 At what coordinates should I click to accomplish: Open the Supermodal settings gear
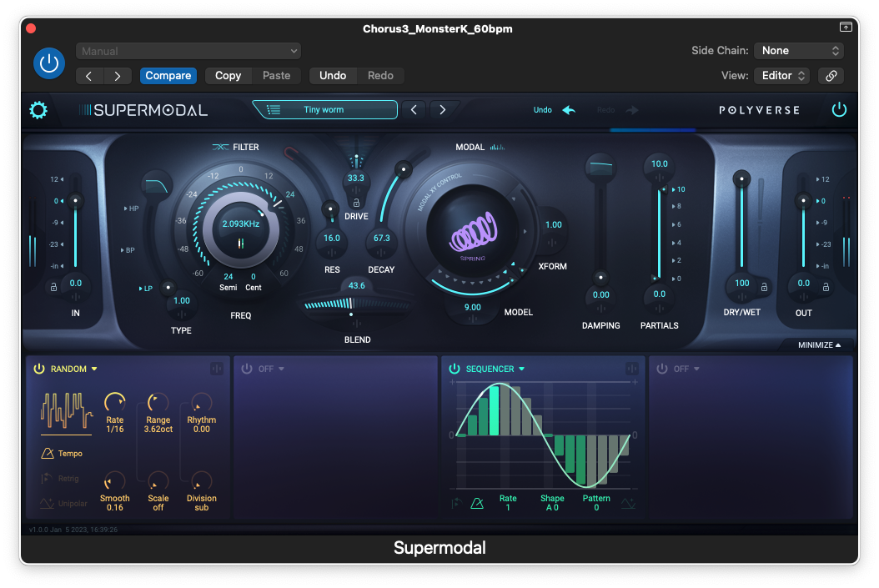(38, 110)
